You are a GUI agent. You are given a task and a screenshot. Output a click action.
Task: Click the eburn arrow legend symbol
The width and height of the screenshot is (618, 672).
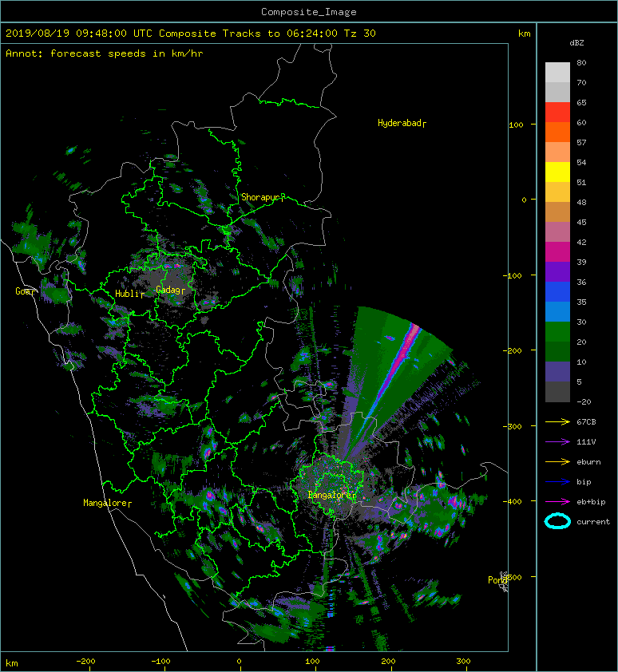point(557,461)
